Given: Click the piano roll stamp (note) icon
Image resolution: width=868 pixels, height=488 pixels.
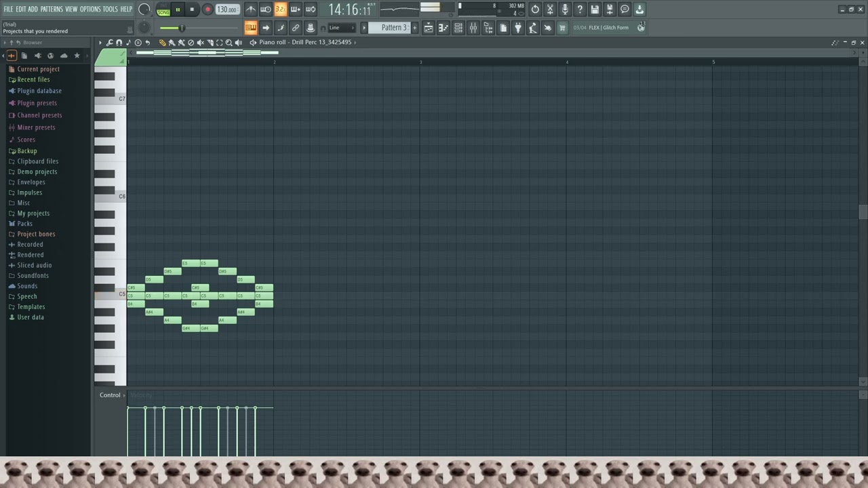Looking at the screenshot, I should pyautogui.click(x=128, y=43).
